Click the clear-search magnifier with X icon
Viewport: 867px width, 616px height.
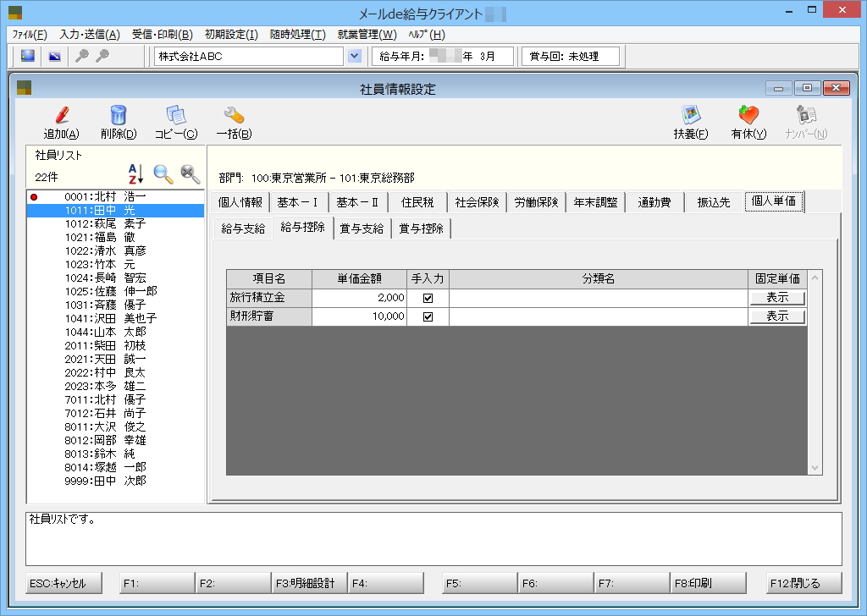[191, 174]
